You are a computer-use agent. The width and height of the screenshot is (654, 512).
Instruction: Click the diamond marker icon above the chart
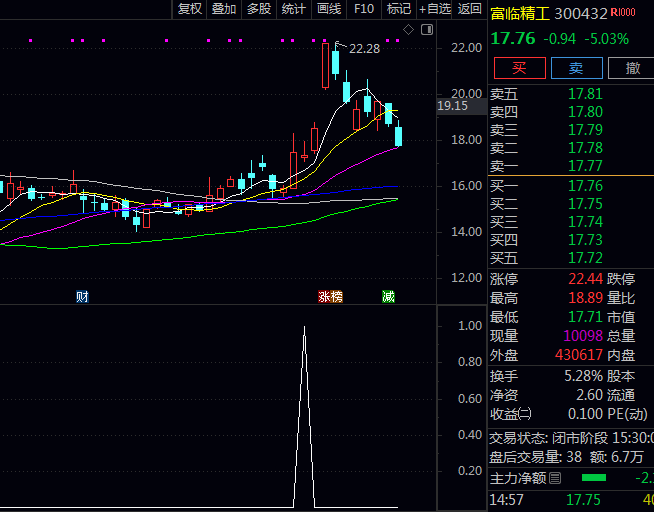coord(406,31)
